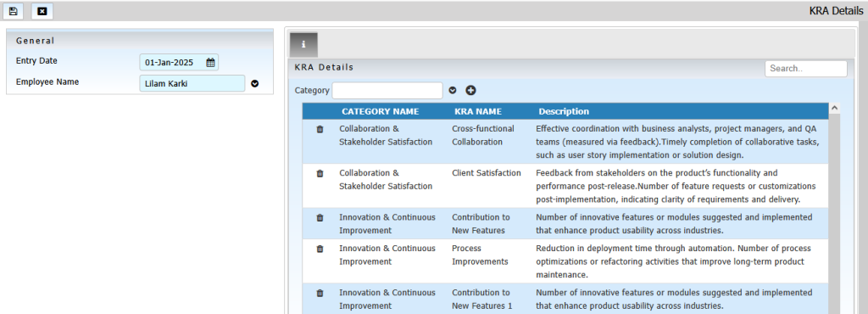Image resolution: width=868 pixels, height=314 pixels.
Task: Delete the Contribution to New Features row
Action: tap(320, 217)
